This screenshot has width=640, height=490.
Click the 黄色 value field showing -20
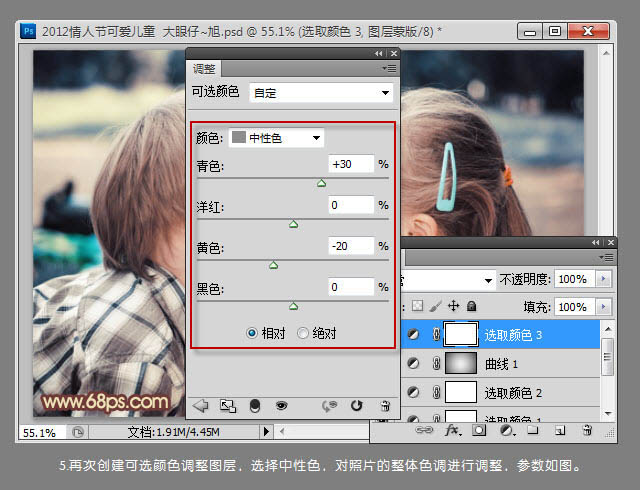click(350, 246)
